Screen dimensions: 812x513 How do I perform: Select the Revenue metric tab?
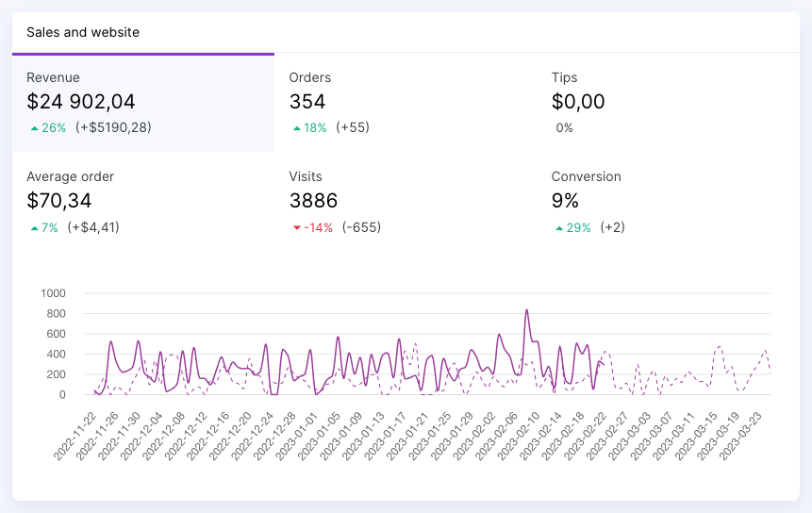tap(142, 102)
